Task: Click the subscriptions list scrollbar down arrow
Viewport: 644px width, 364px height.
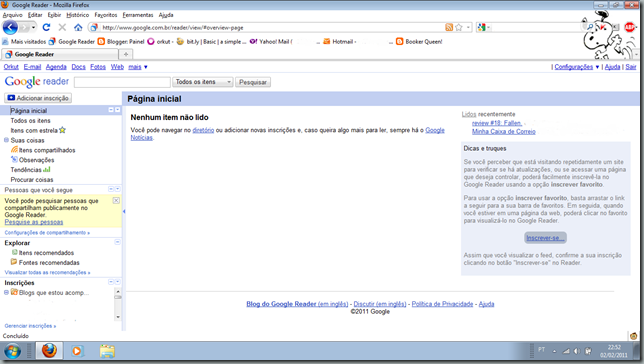Action: (118, 317)
